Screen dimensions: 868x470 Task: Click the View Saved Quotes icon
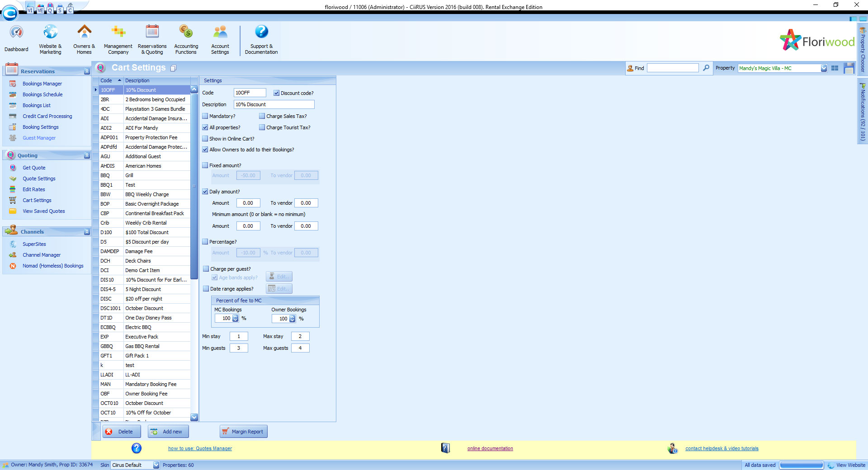click(13, 211)
